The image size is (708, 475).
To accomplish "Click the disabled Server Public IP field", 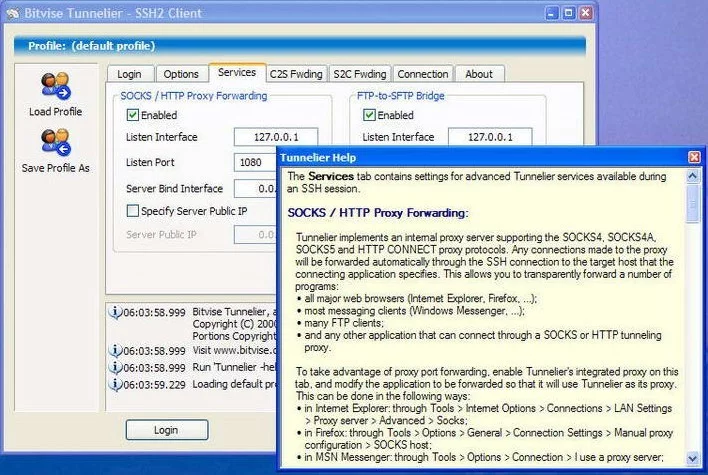I will tap(255, 234).
